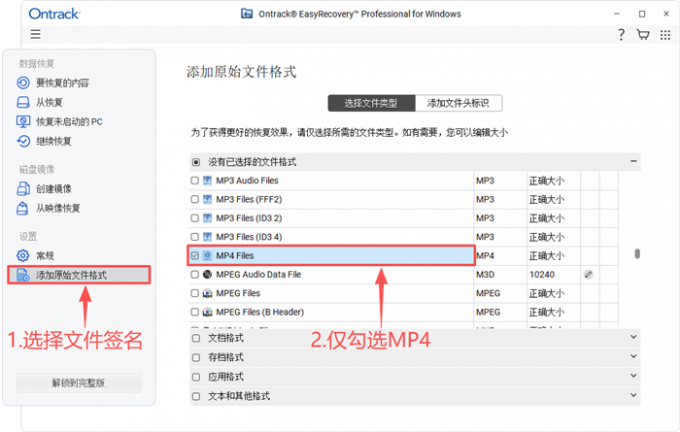The image size is (680, 432).
Task: Click the MP3 Files (ID3 4) label
Action: click(x=249, y=237)
